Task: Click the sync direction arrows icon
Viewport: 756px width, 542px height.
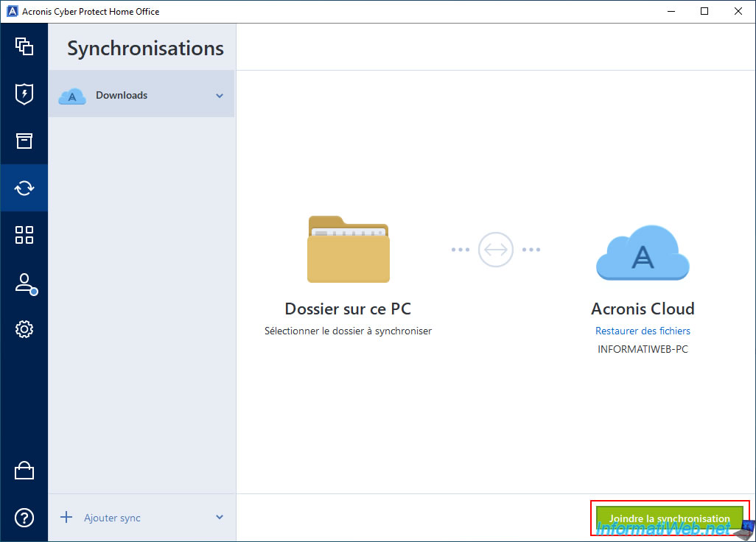Action: [495, 250]
